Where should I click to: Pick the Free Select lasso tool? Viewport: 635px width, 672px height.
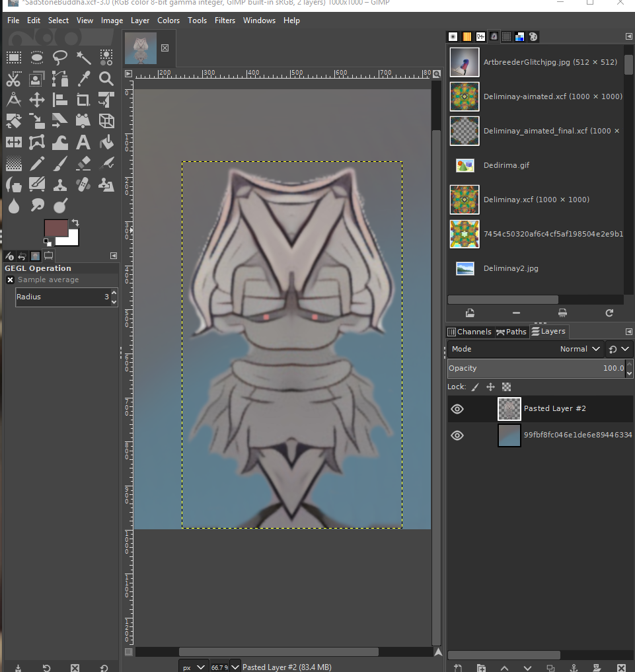point(60,57)
